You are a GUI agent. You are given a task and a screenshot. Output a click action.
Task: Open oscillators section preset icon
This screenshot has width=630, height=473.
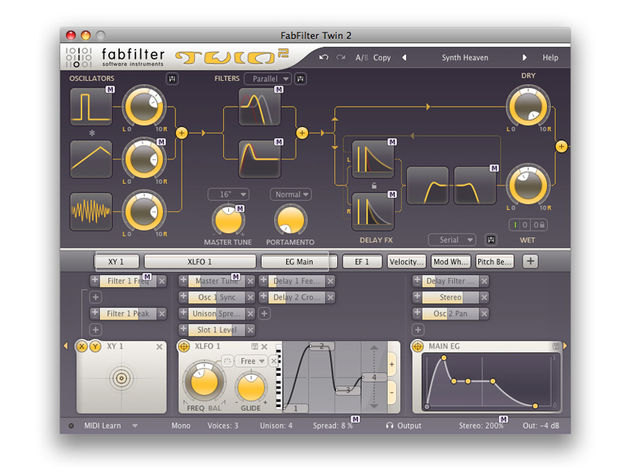[x=172, y=79]
